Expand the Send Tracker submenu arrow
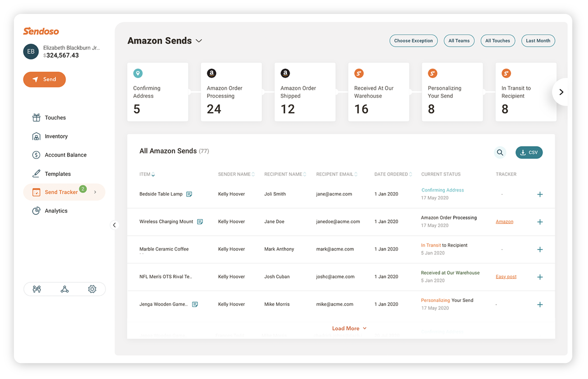Image resolution: width=588 pixels, height=379 pixels. tap(95, 192)
